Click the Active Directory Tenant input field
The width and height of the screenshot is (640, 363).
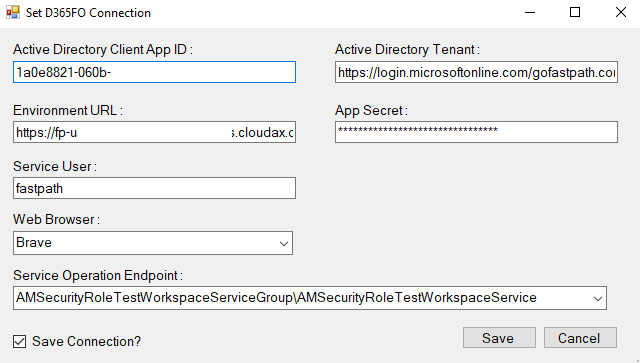(x=476, y=72)
